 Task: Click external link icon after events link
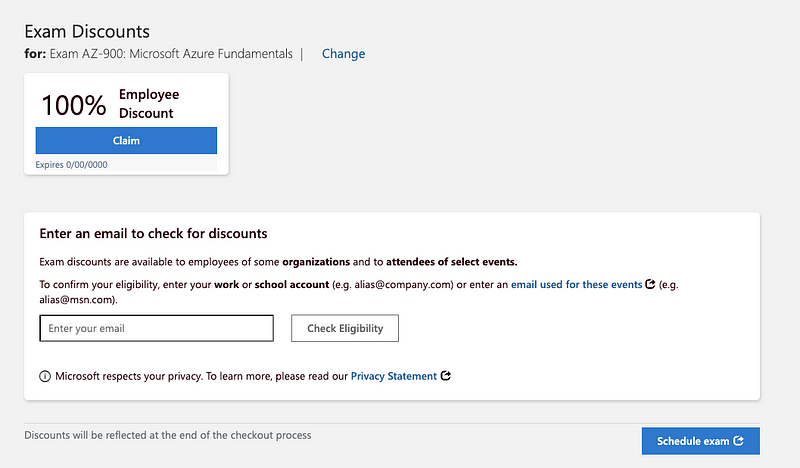(650, 284)
